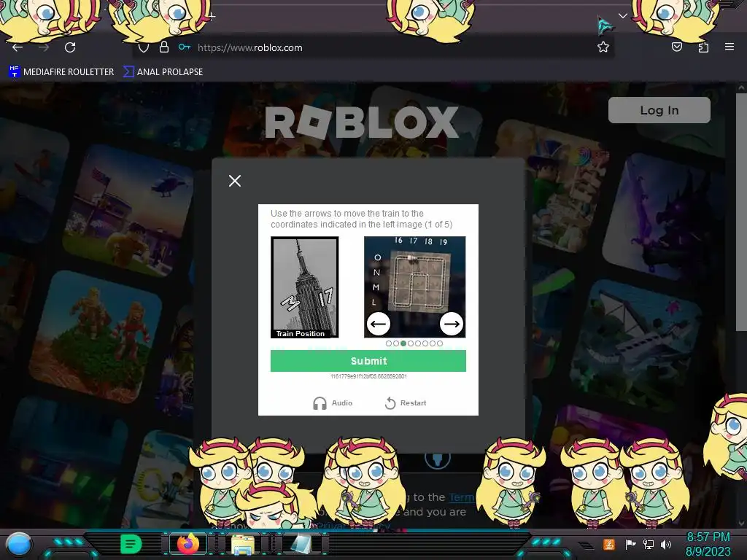View site security via the padlock icon
This screenshot has width=747, height=560.
[x=164, y=47]
